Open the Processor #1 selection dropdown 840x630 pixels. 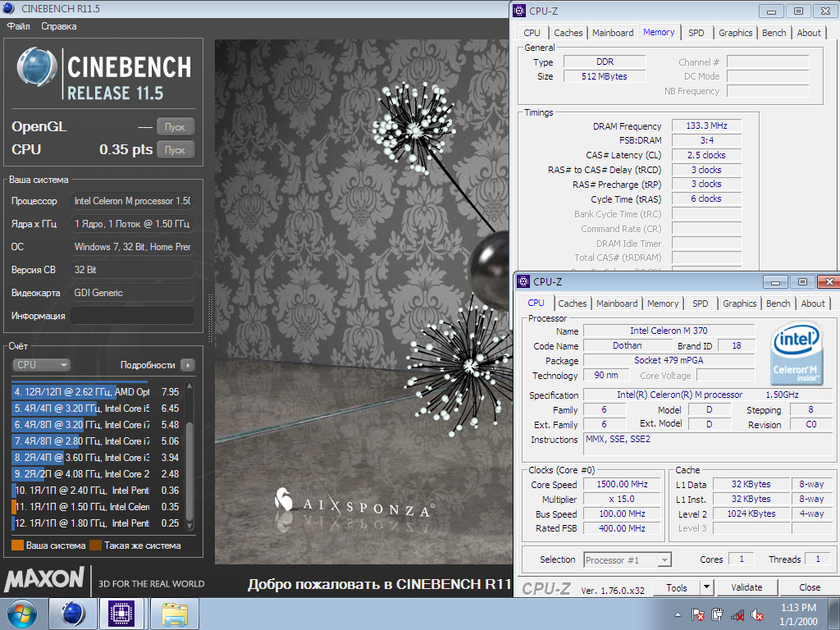[628, 559]
